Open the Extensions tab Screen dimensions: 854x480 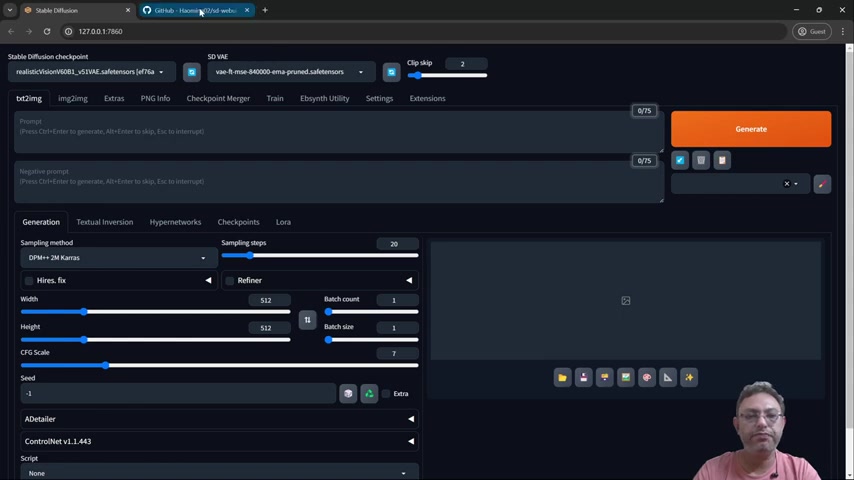click(428, 99)
